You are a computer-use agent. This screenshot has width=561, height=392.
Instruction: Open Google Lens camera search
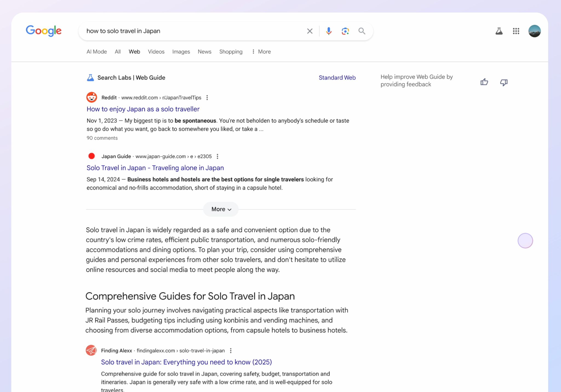coord(345,31)
